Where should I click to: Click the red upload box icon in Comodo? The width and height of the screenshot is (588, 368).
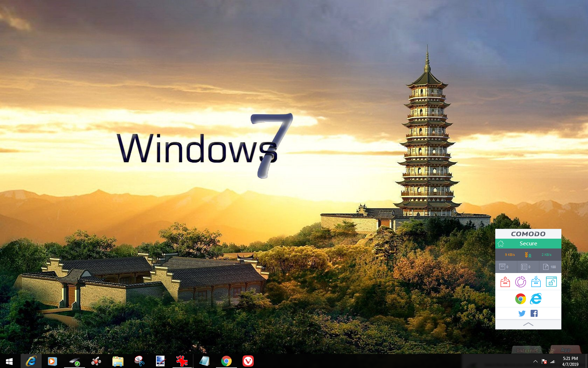505,282
